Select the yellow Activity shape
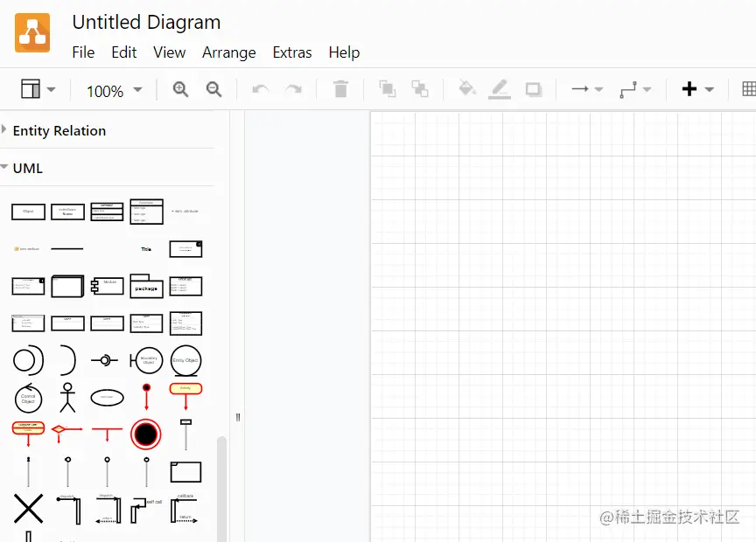The image size is (756, 542). pyautogui.click(x=185, y=397)
